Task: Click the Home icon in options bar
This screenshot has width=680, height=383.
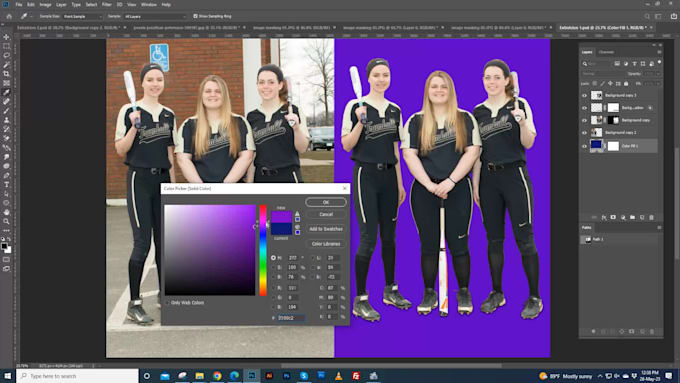Action: (x=9, y=16)
